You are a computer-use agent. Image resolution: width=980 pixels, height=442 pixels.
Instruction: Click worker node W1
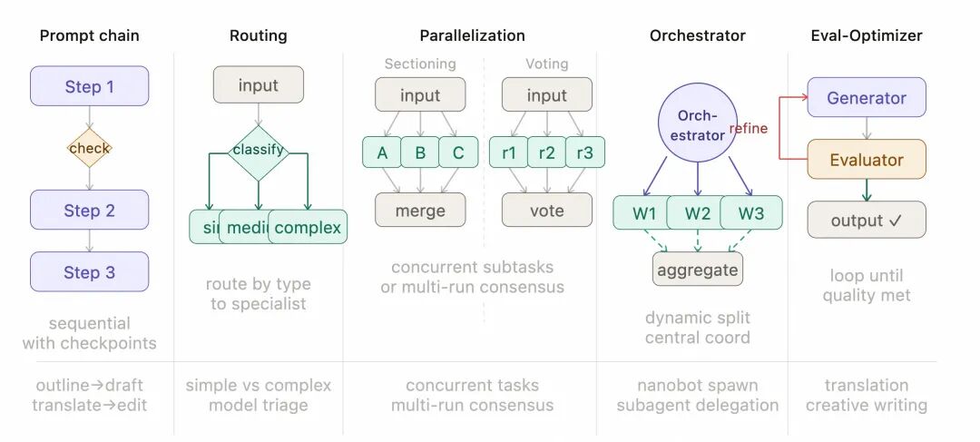click(644, 214)
